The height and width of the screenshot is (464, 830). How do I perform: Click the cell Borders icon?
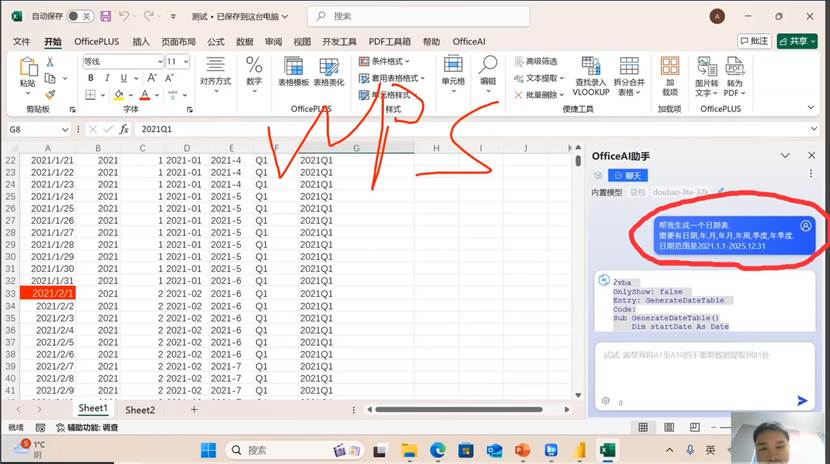[91, 95]
